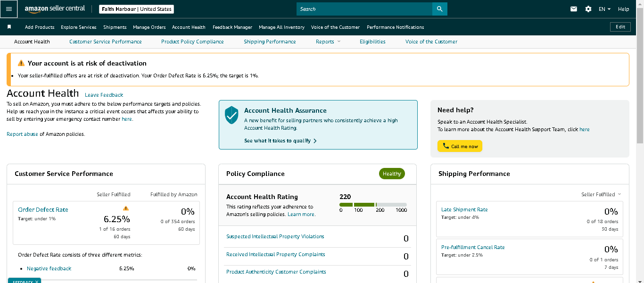Open Pre-fulfillment Cancel Rate link
The image size is (644, 283).
[x=473, y=248]
